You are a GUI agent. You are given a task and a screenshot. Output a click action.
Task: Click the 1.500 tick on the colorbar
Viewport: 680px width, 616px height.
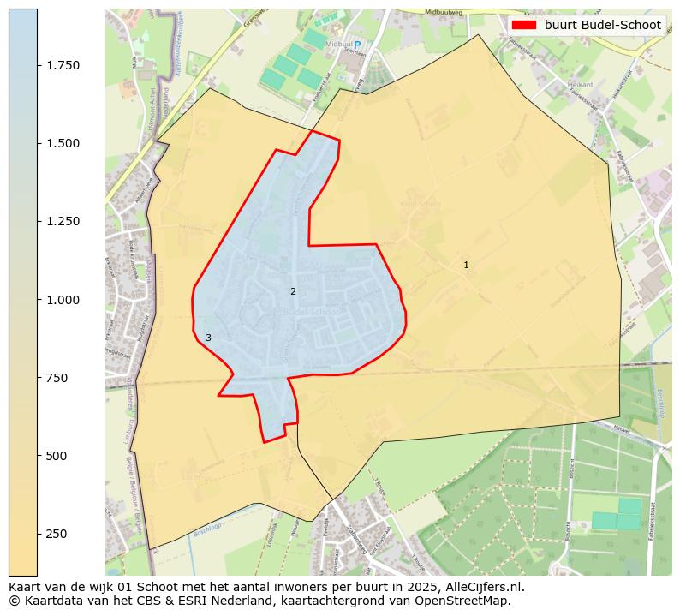tap(65, 143)
